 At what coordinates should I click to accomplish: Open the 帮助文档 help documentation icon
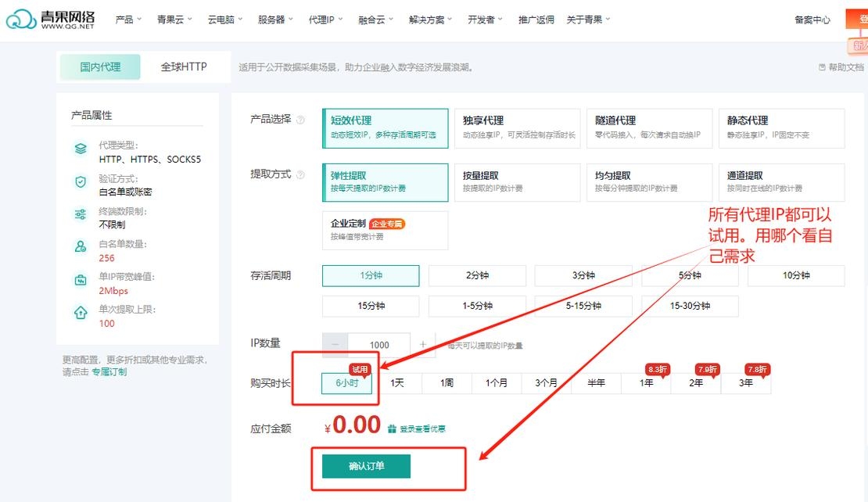point(821,68)
